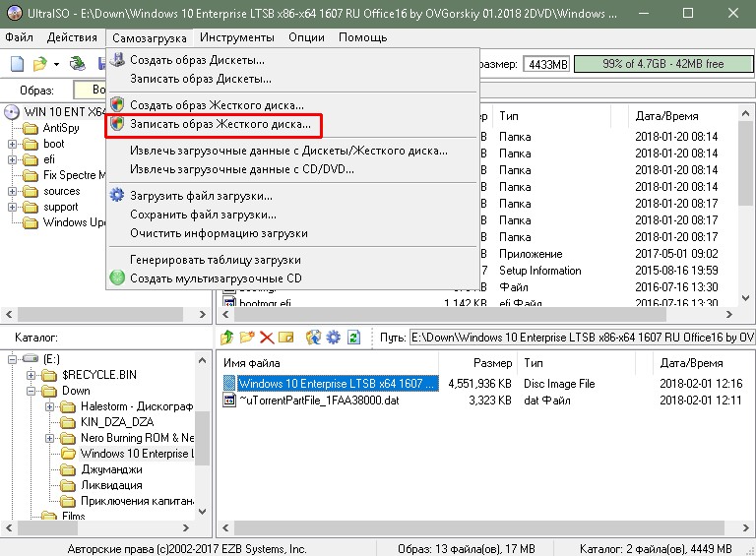Click the gear icon next to Загрузить файл загрузки
Image resolution: width=756 pixels, height=556 pixels.
(x=117, y=196)
